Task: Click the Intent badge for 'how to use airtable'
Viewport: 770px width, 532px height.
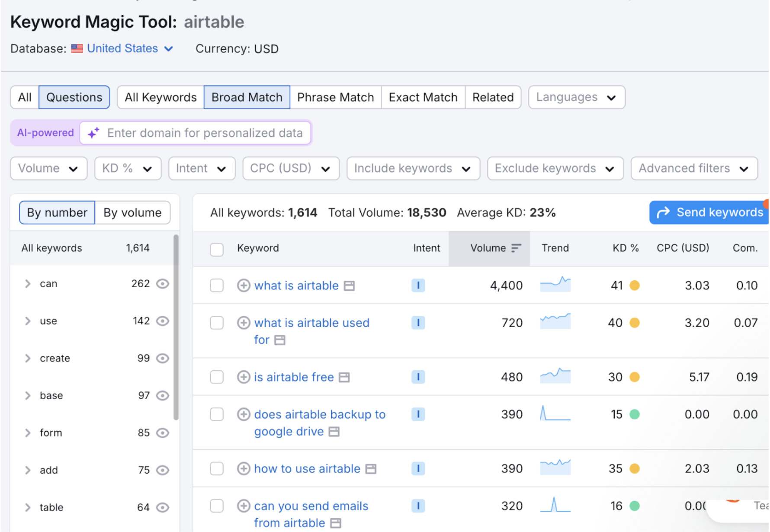Action: pyautogui.click(x=418, y=468)
